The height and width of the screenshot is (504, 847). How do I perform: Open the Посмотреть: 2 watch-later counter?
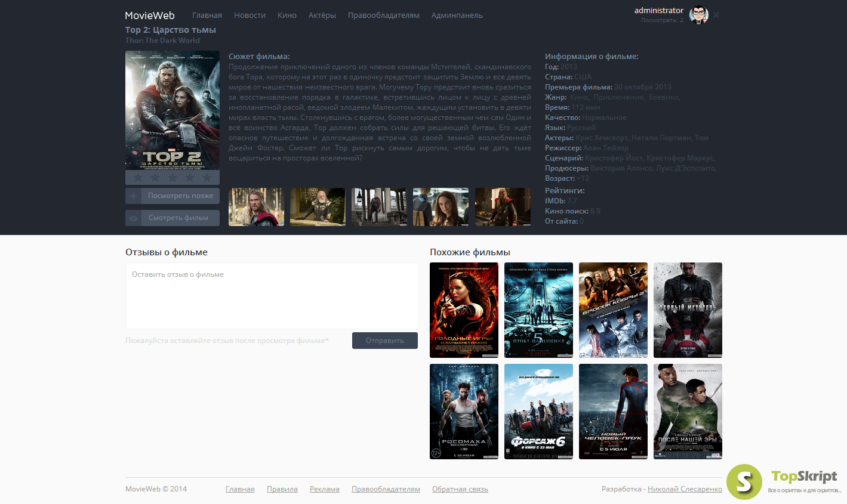tap(662, 20)
